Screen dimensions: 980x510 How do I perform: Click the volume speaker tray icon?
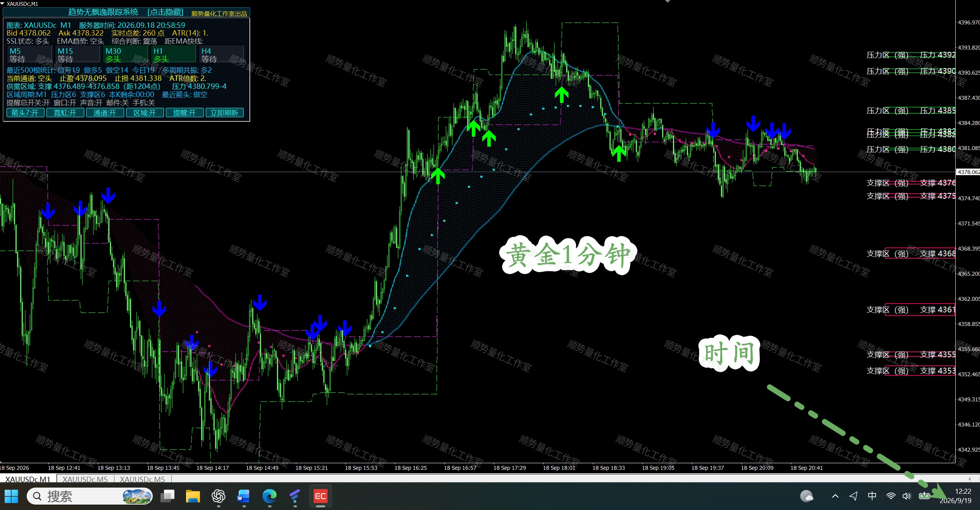[x=907, y=496]
